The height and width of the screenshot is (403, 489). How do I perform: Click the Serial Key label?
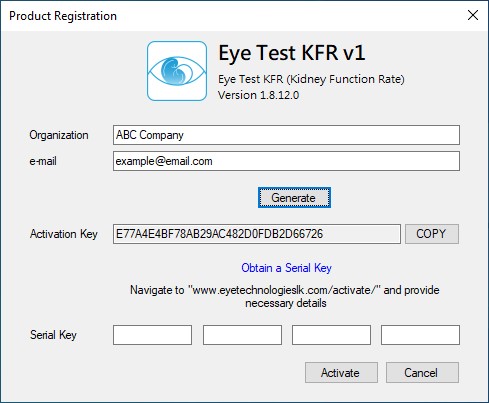coord(53,335)
